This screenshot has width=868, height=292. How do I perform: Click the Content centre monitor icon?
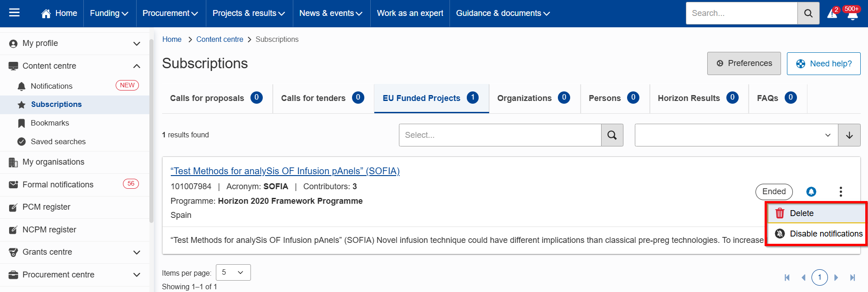[x=13, y=66]
